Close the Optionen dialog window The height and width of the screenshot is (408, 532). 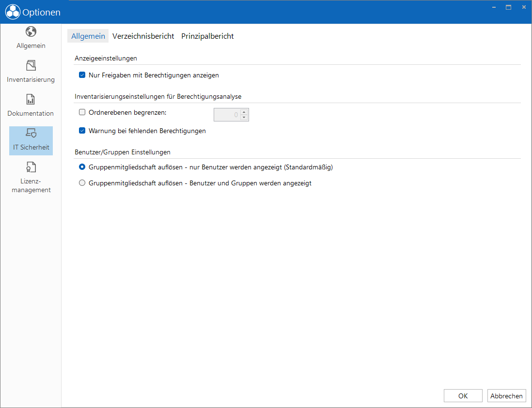click(x=524, y=7)
